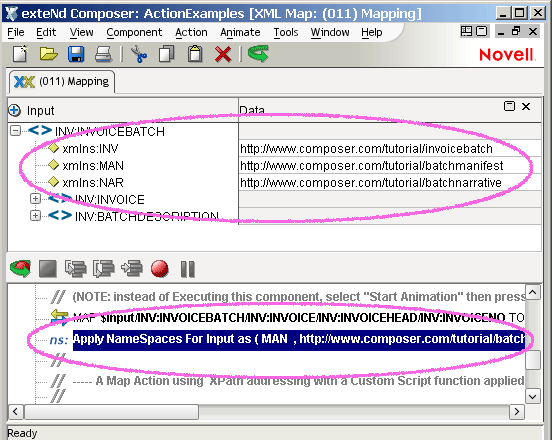Paste with the clipboard icon
Image resolution: width=552 pixels, height=440 pixels.
[195, 54]
